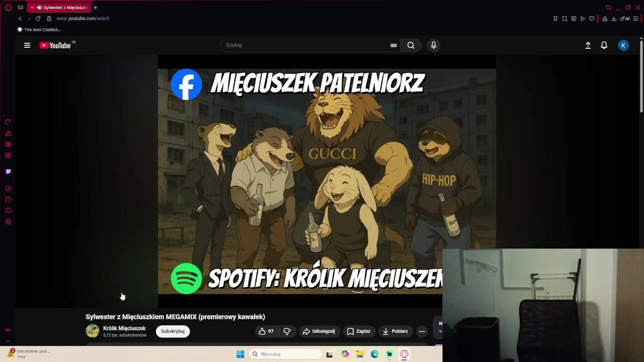
Task: Dislike the video with thumbs-down
Action: pos(287,331)
